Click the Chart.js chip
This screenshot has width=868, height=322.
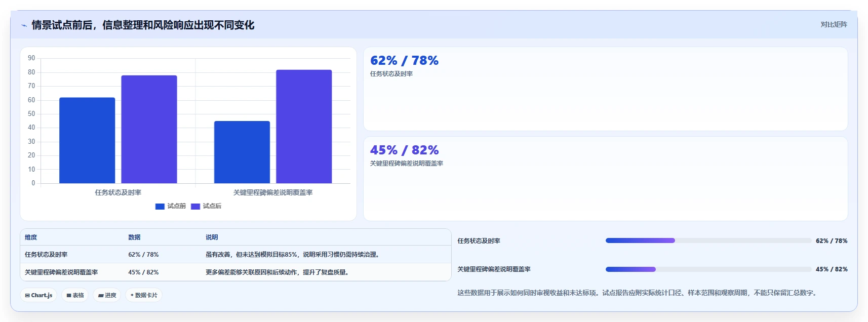point(38,295)
